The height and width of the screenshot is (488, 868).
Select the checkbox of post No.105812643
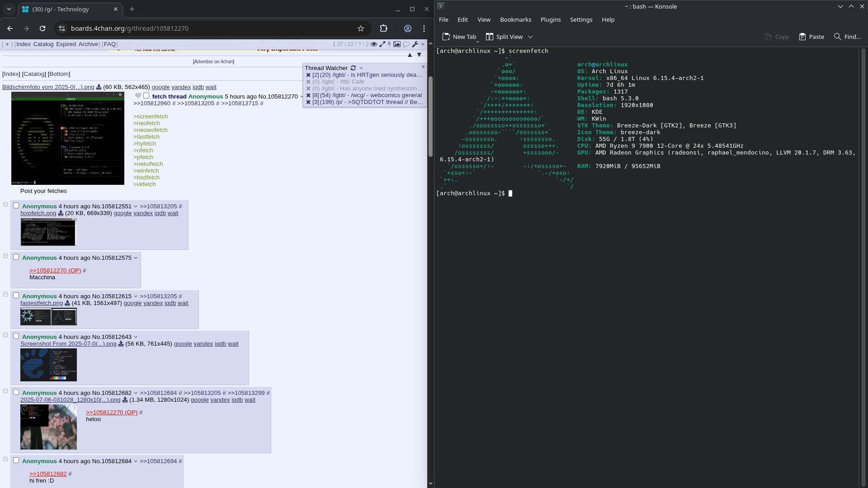click(x=16, y=336)
